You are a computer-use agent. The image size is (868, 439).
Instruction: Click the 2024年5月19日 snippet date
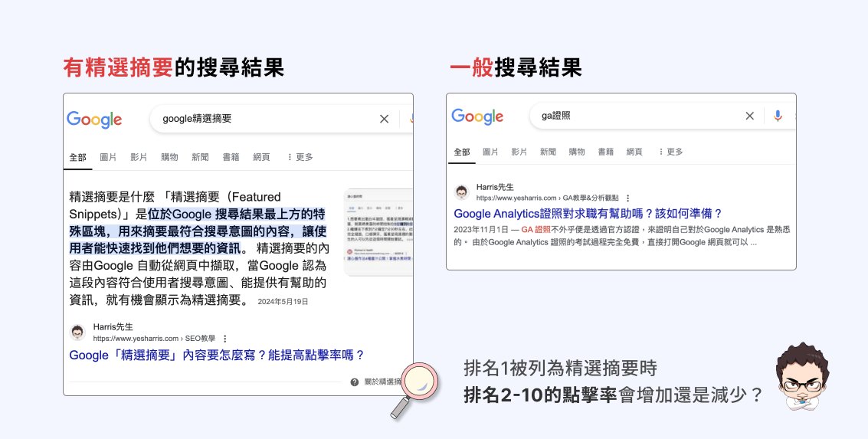pos(283,302)
